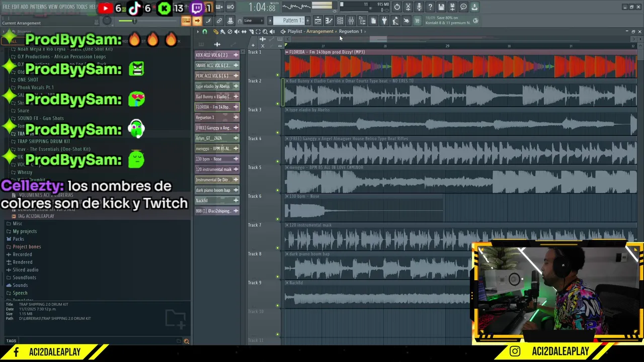The width and height of the screenshot is (644, 362).
Task: Select the playlist delete tool
Action: point(230,32)
